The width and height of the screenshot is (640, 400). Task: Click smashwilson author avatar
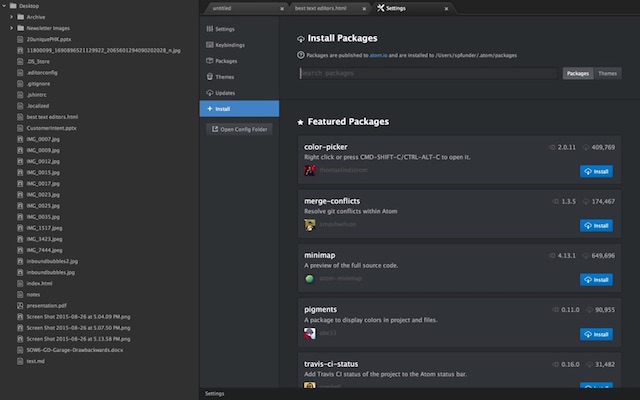(309, 224)
